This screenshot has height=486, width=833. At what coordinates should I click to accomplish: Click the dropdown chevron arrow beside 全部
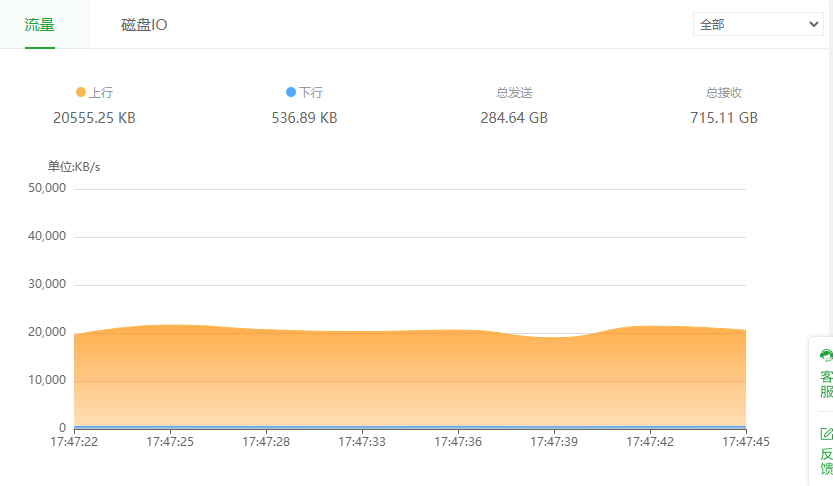813,24
